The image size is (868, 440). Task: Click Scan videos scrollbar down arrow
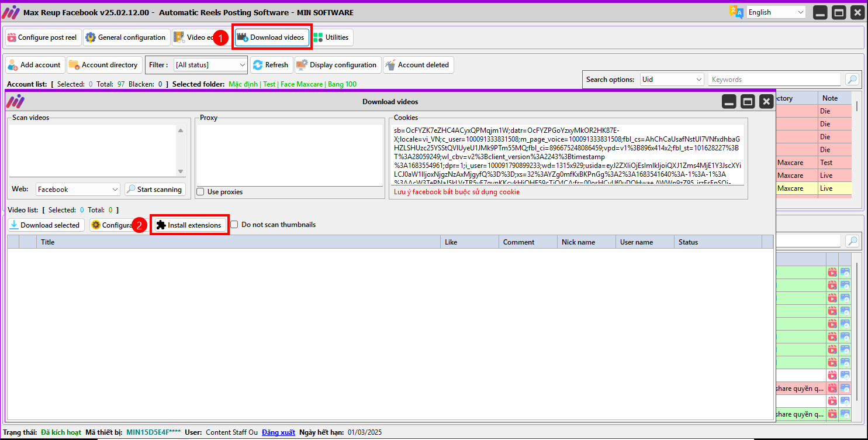pos(181,171)
